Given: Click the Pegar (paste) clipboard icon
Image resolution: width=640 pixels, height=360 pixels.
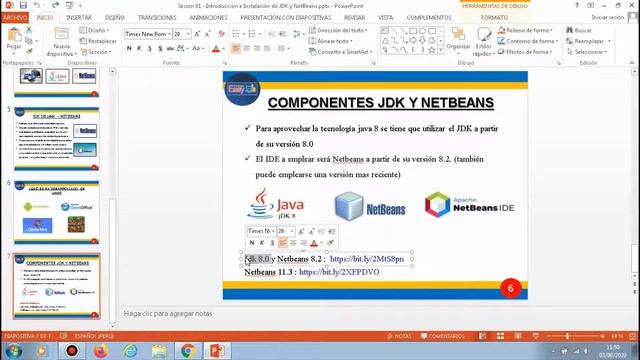Looking at the screenshot, I should (14, 36).
